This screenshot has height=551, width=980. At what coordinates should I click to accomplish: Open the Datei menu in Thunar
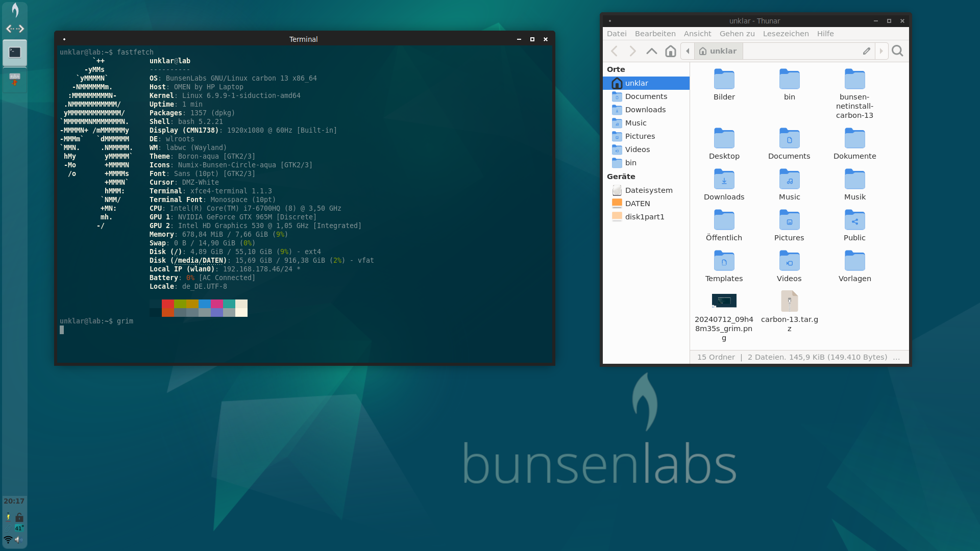(617, 34)
